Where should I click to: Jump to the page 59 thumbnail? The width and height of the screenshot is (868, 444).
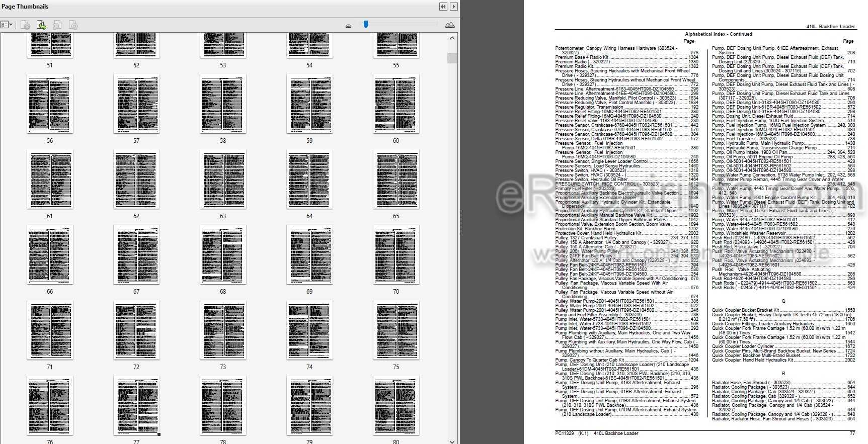point(309,104)
